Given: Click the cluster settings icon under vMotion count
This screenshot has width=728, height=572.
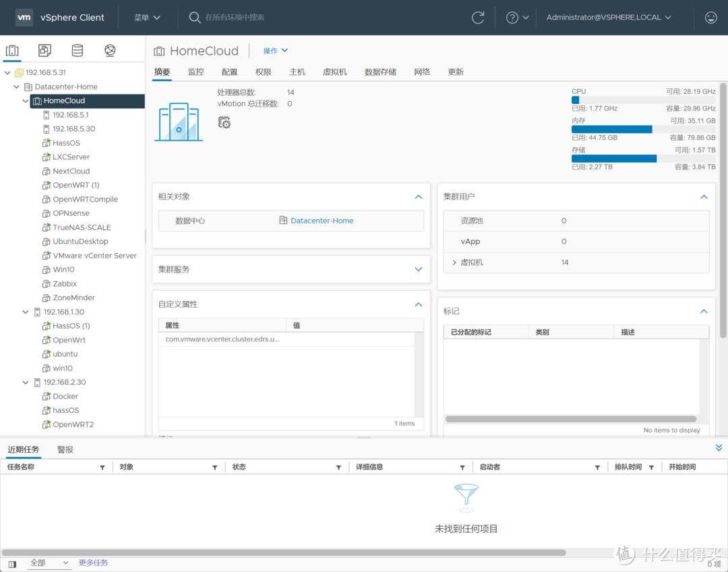Looking at the screenshot, I should click(x=224, y=122).
